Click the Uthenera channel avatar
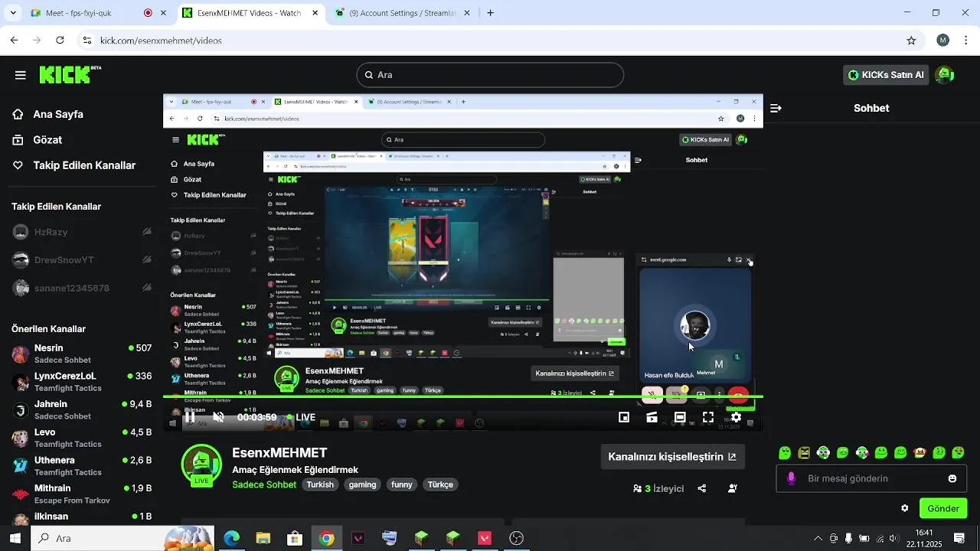This screenshot has width=980, height=551. [x=21, y=465]
